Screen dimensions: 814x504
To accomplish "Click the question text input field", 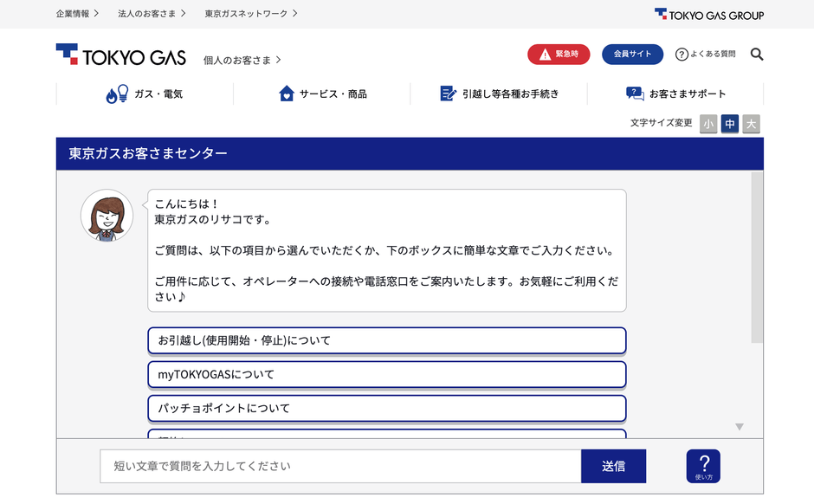I will tap(339, 466).
